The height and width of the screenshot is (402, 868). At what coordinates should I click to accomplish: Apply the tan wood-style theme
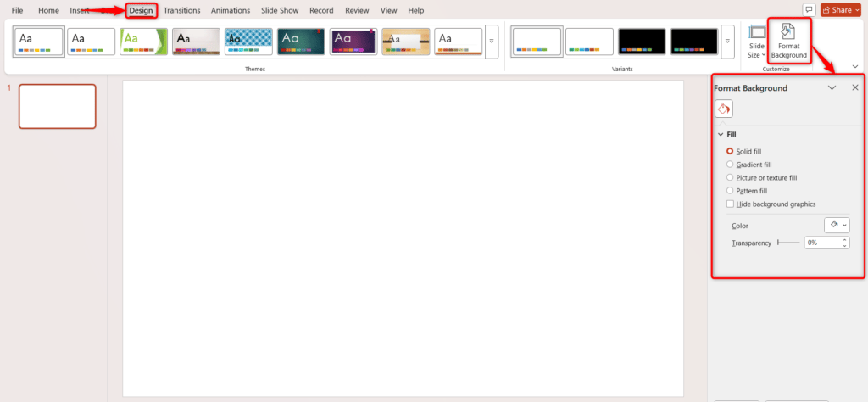tap(406, 42)
